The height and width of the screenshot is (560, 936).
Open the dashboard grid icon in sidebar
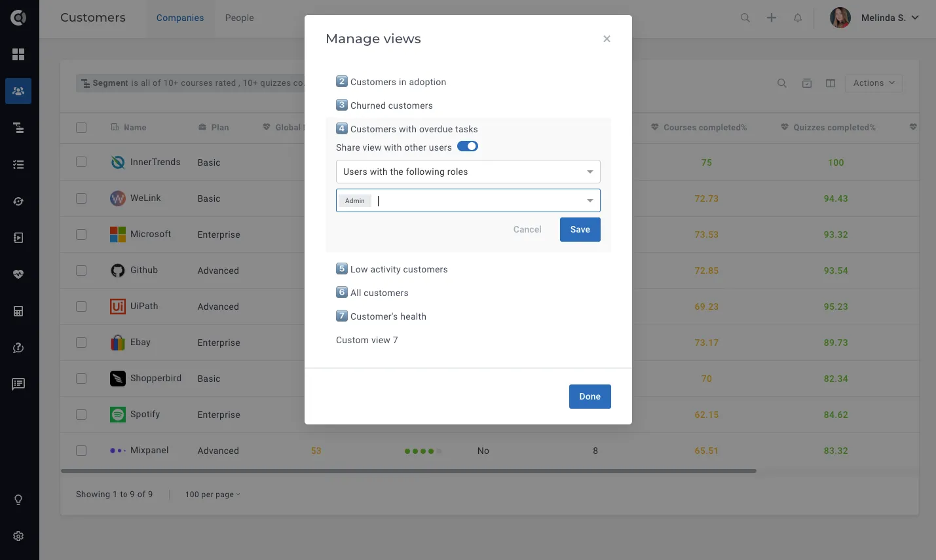18,54
